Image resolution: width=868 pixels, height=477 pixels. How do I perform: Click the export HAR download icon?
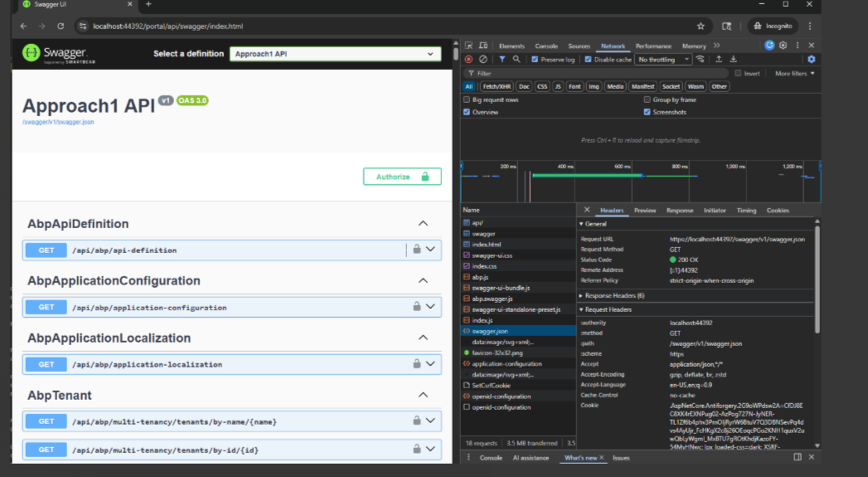coord(733,60)
